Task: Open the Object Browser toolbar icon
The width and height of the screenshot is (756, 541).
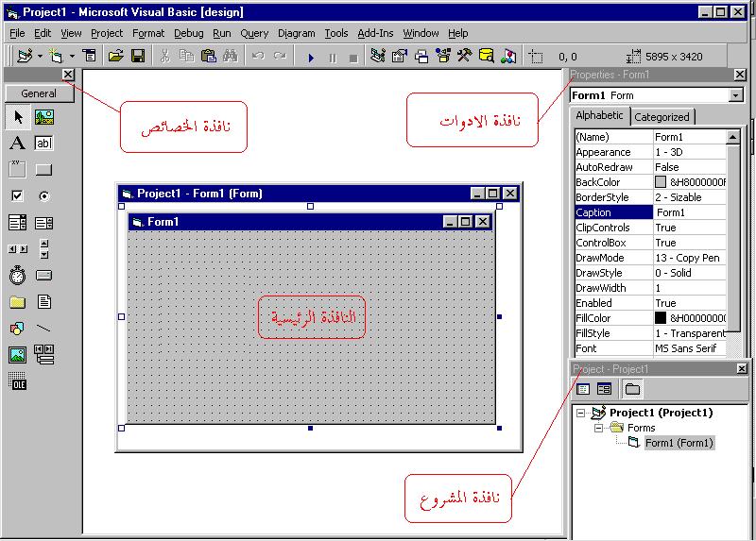Action: point(443,56)
